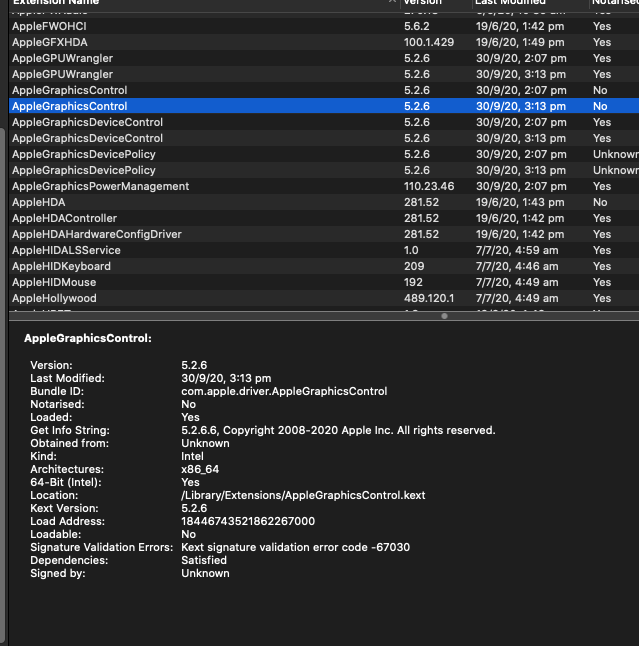Click the Kext Version: label
This screenshot has width=639, height=646.
coord(64,508)
